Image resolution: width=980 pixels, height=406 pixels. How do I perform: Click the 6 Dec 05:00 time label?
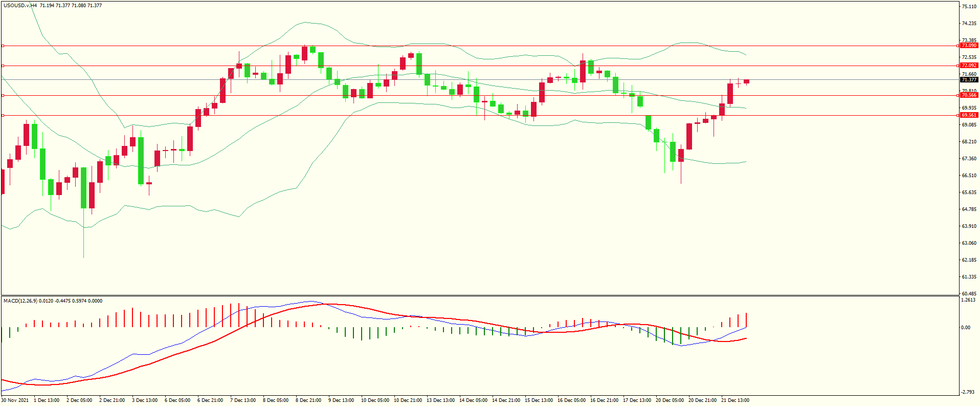click(x=177, y=400)
